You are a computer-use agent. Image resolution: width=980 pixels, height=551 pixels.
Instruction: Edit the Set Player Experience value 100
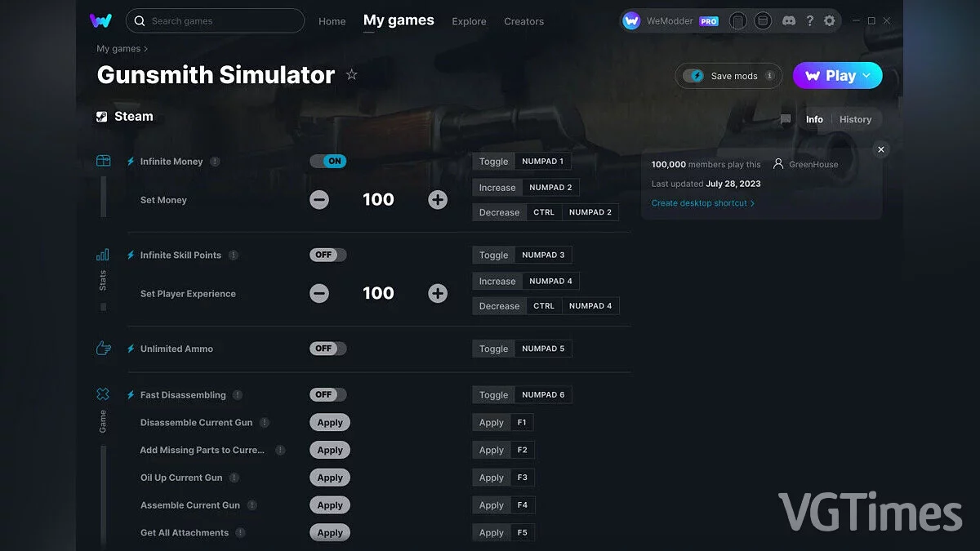point(378,294)
